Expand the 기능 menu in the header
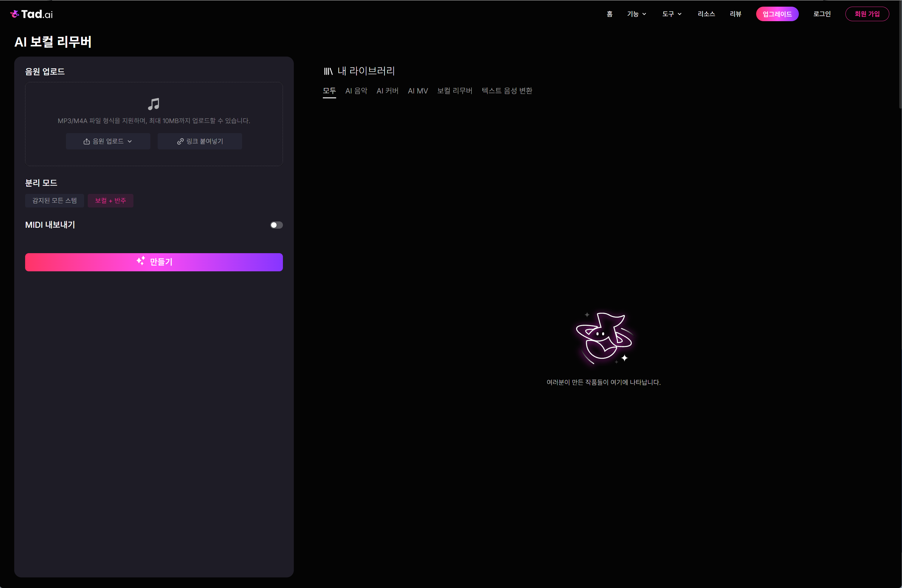The height and width of the screenshot is (588, 902). click(x=637, y=14)
